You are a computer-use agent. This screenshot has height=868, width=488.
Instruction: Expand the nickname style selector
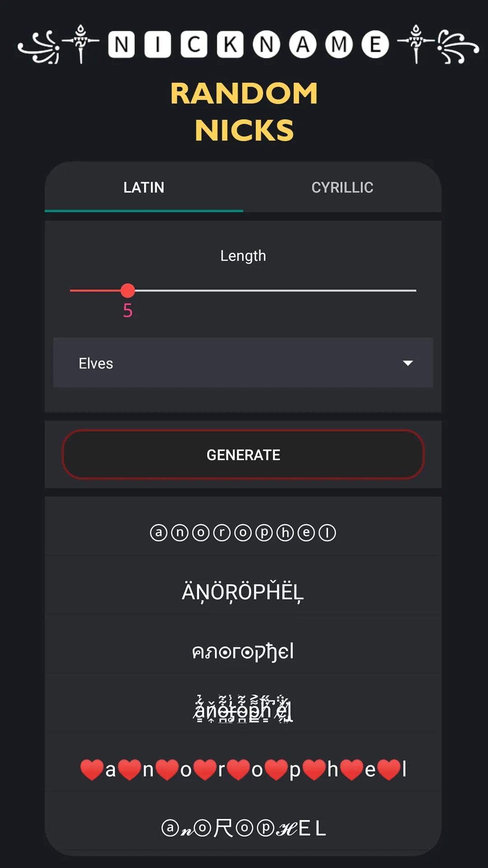(243, 363)
